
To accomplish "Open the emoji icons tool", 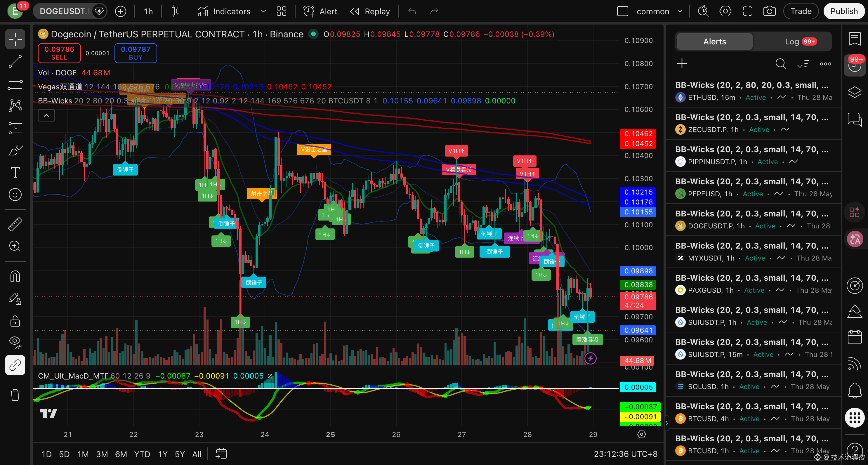I will [x=15, y=195].
